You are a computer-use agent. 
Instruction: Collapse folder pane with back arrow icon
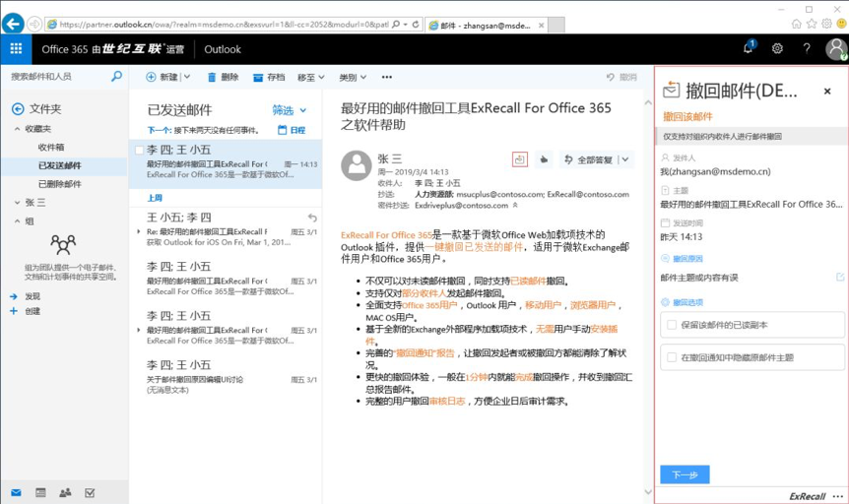pyautogui.click(x=18, y=109)
